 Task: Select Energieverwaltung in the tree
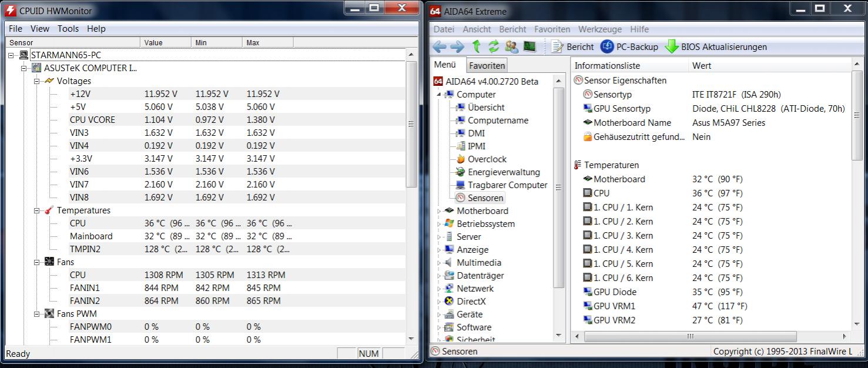coord(504,172)
